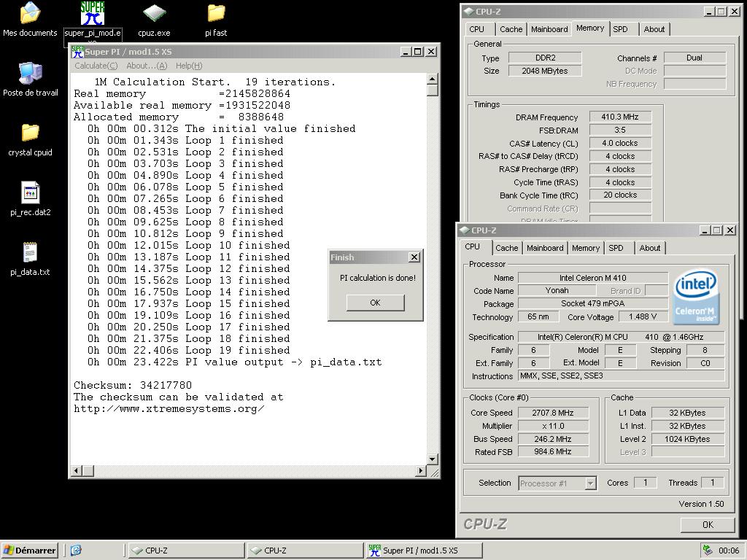Image resolution: width=747 pixels, height=560 pixels.
Task: Click the FSB:DRAM value 3:5
Action: 620,130
